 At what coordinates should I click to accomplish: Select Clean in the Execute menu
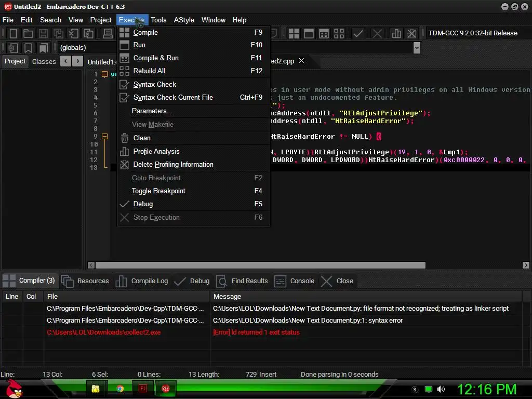point(193,138)
